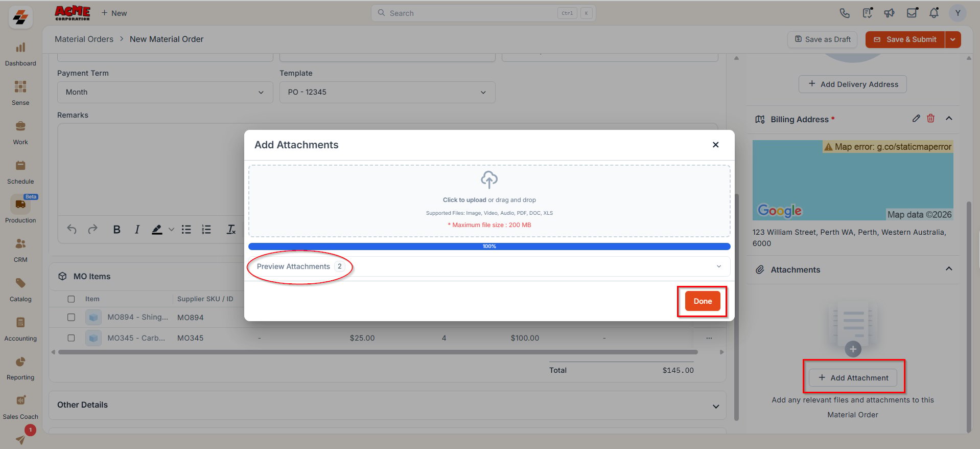The height and width of the screenshot is (449, 980).
Task: Open highlight color picker dropdown arrow
Action: (x=171, y=230)
